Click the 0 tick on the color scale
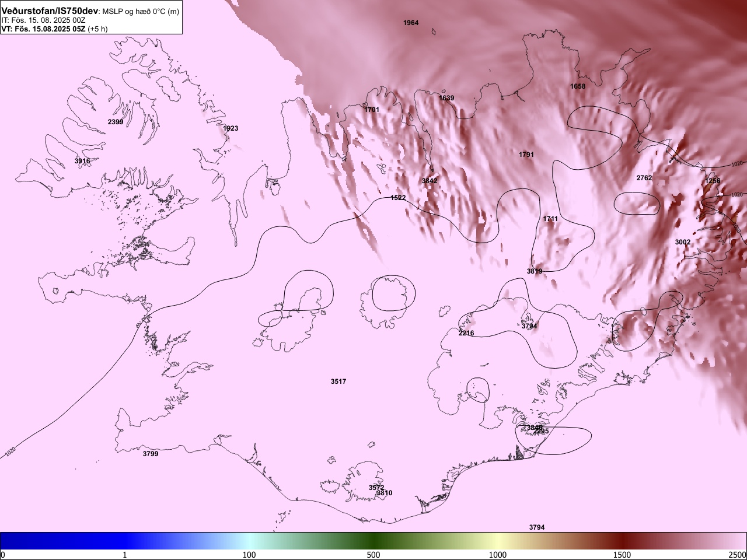Image resolution: width=747 pixels, height=560 pixels. [3, 554]
